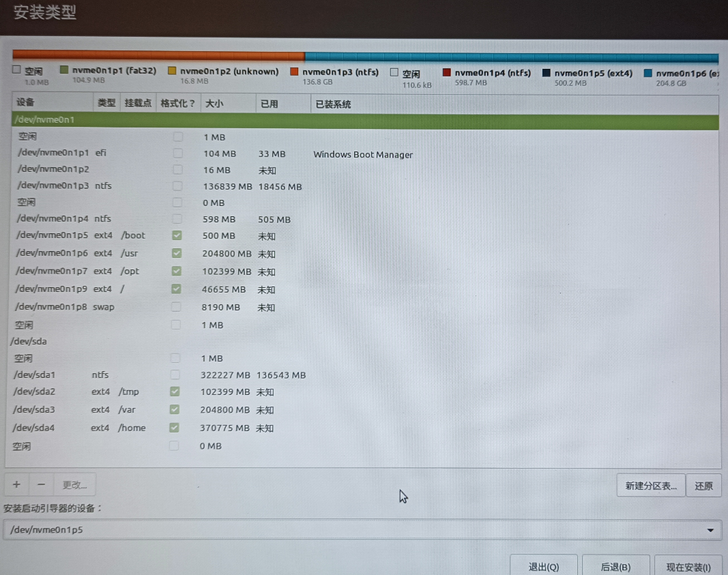Click the nvme0n1p2 (unknown) legend square
Viewport: 728px width, 575px height.
172,70
